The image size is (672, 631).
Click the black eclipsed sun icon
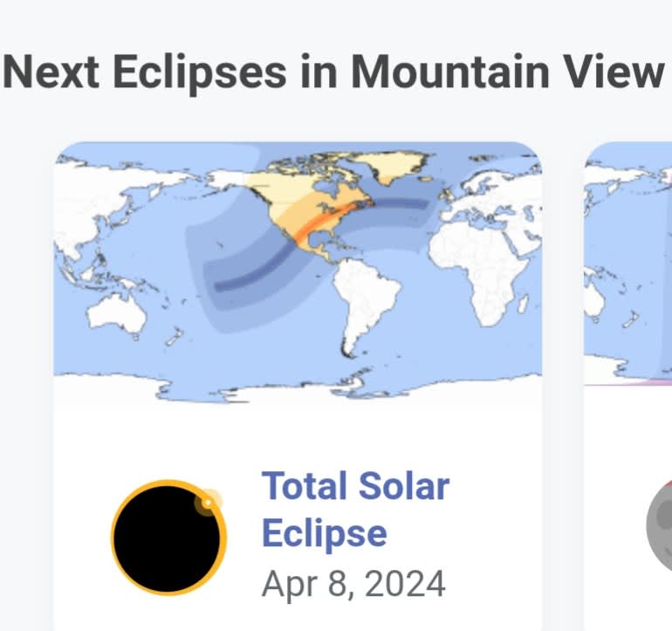coord(168,537)
